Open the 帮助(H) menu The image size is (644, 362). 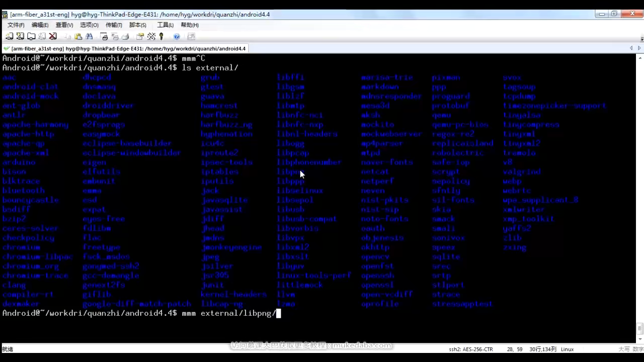[x=190, y=25]
